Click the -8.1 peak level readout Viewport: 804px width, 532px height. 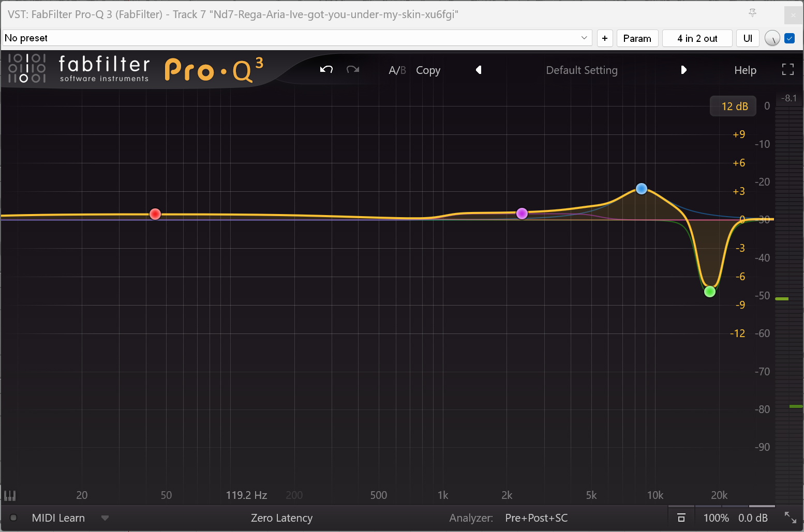[789, 98]
